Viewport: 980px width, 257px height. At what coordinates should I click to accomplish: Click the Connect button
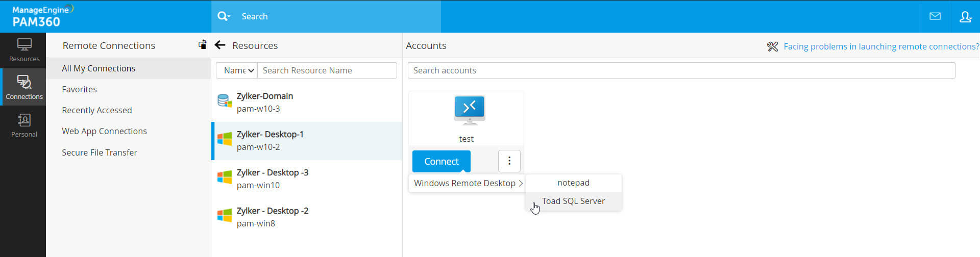(441, 161)
